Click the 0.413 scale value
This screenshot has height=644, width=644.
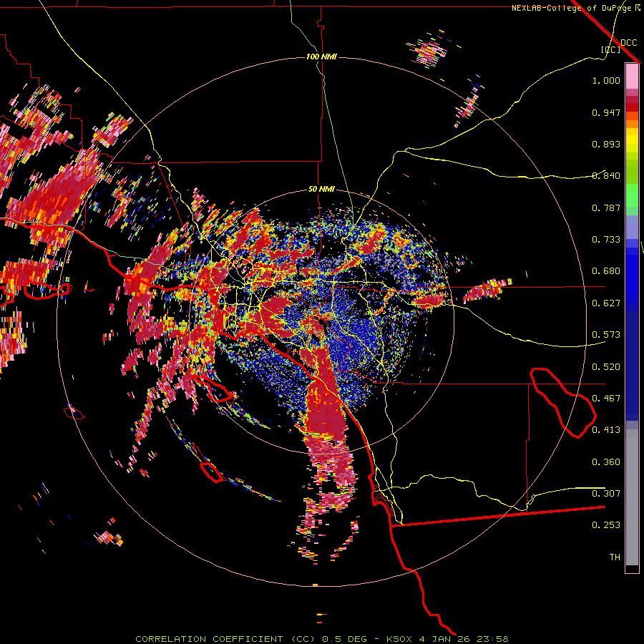pos(606,430)
